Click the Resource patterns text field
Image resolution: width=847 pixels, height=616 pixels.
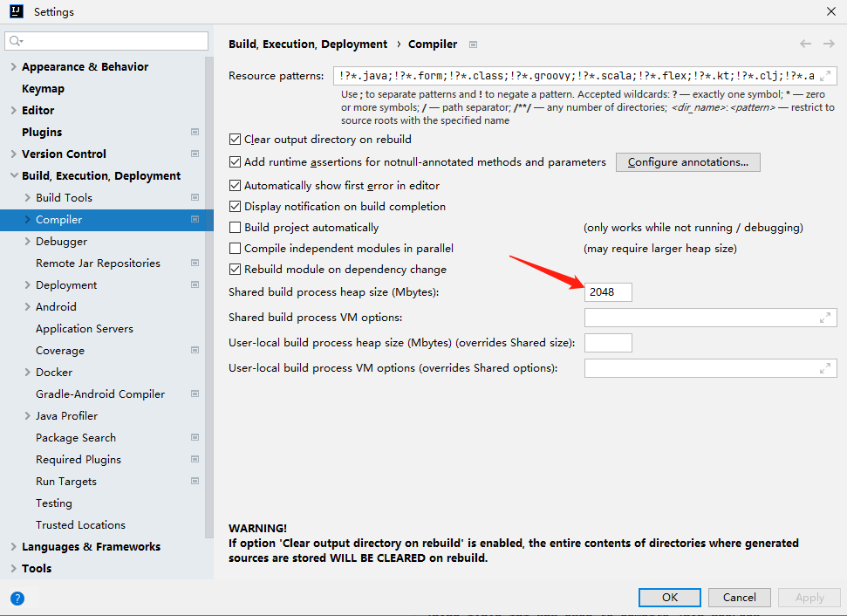[585, 76]
